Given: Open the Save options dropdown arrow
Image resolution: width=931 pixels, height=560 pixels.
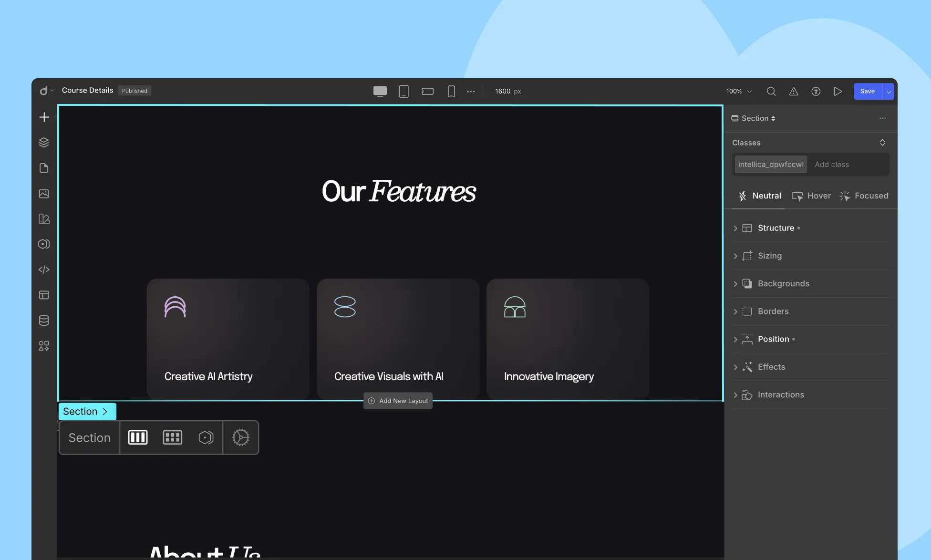Looking at the screenshot, I should click(x=889, y=91).
